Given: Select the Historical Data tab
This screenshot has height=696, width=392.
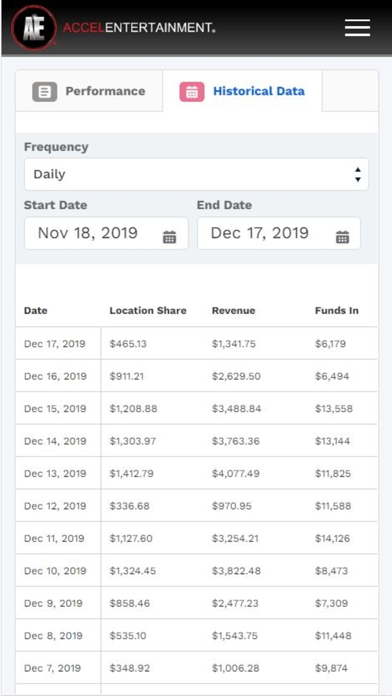Looking at the screenshot, I should coord(242,91).
